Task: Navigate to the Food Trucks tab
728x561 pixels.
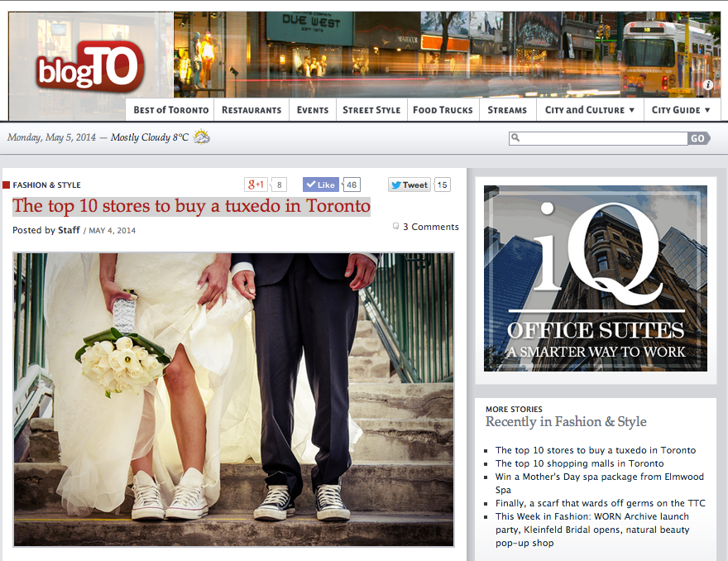Action: [x=443, y=108]
